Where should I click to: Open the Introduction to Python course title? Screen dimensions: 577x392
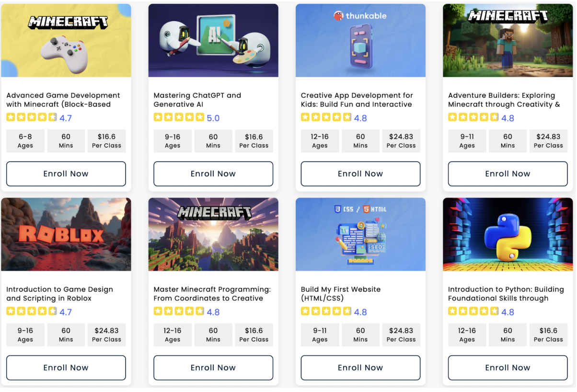(506, 294)
